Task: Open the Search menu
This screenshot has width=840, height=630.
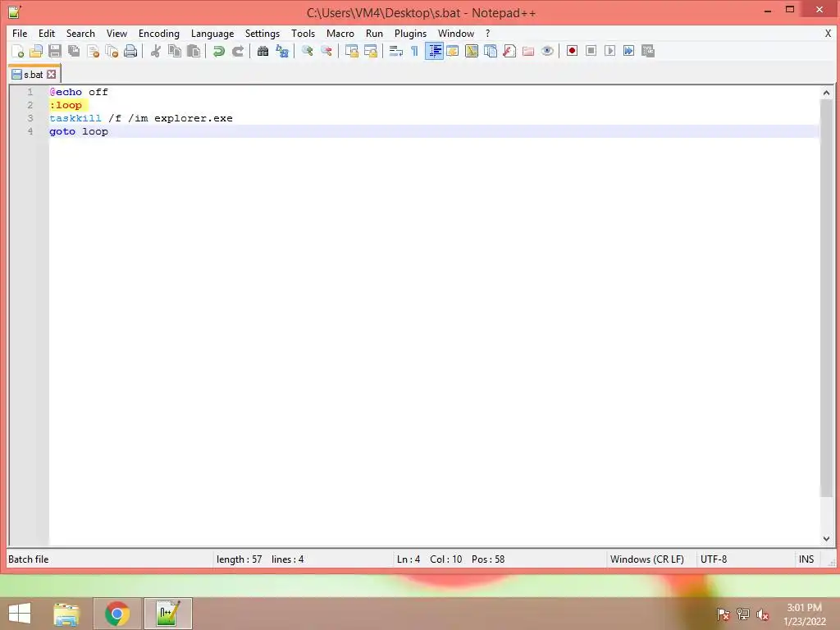Action: pyautogui.click(x=80, y=33)
